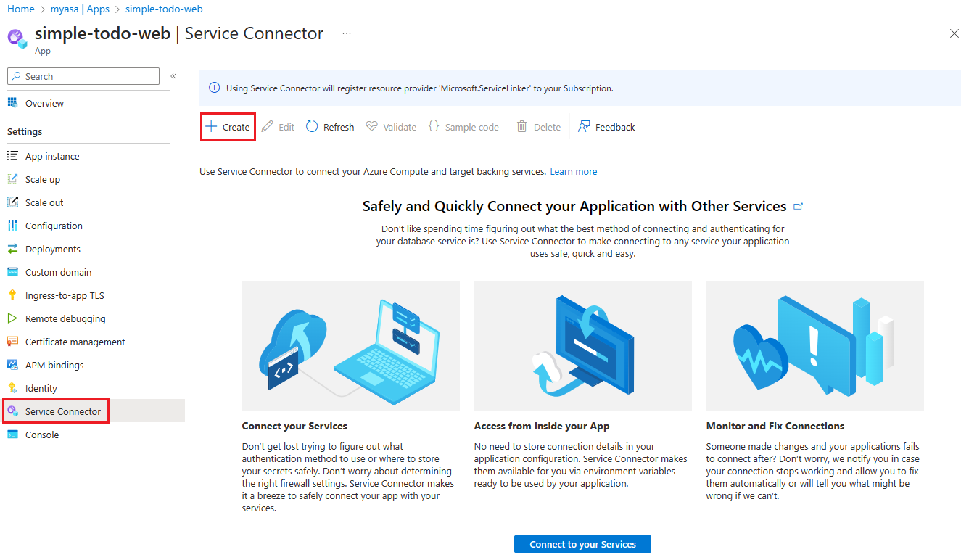Viewport: 961px width, 560px height.
Task: Open the Custom domain icon
Action: point(12,272)
